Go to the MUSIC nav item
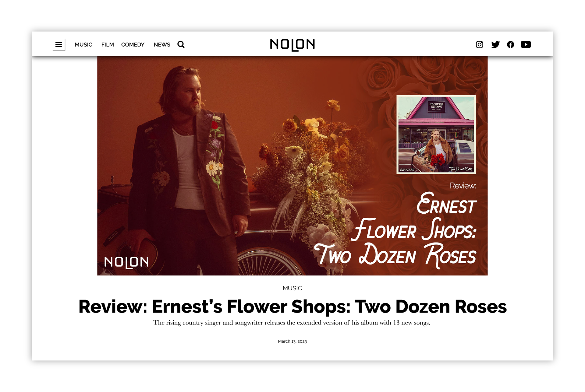Viewport: 585px width, 392px height. coord(83,45)
